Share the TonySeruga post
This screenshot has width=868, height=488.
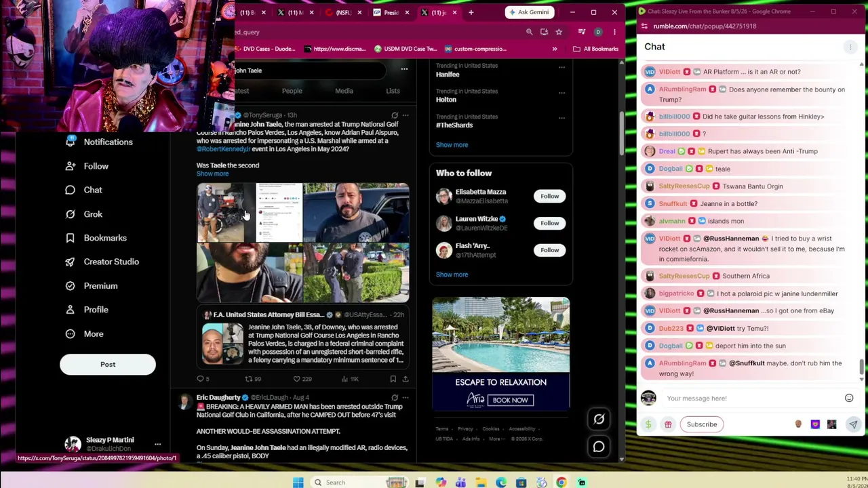406,379
